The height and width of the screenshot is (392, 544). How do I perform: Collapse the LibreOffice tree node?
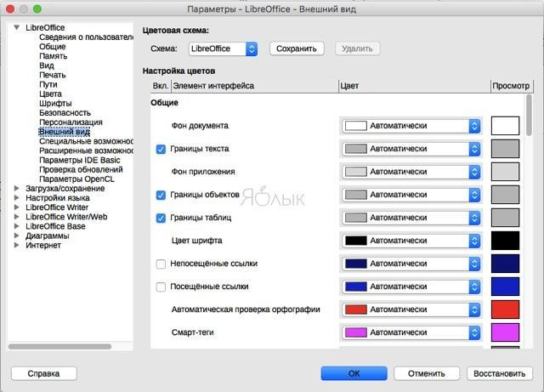coord(16,27)
